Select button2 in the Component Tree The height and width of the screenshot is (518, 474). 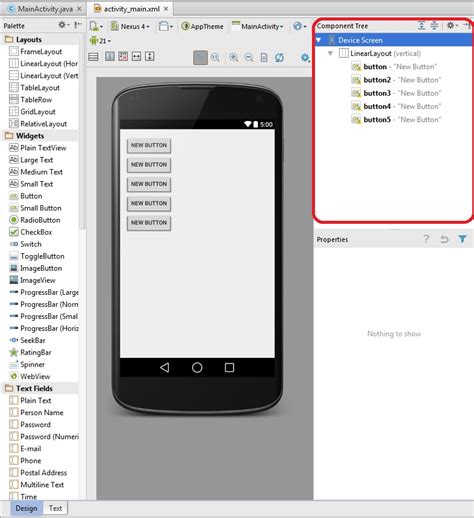click(396, 80)
